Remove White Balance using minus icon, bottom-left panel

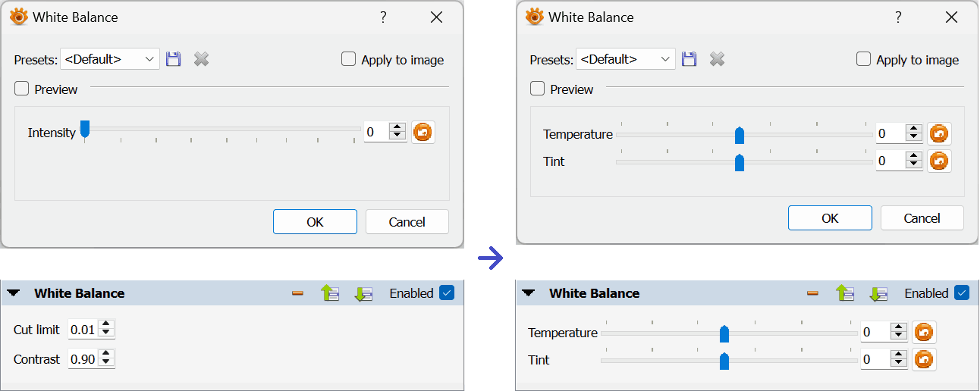297,293
